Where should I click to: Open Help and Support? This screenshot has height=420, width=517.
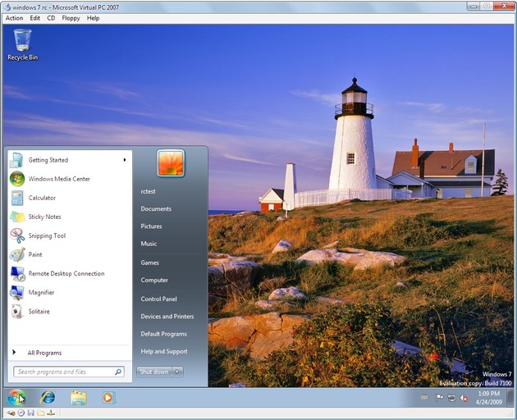(164, 351)
